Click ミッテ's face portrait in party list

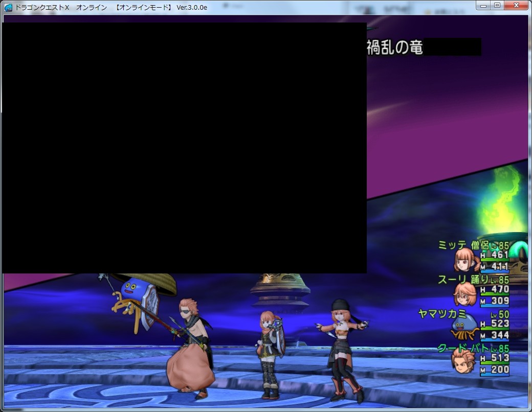click(x=467, y=260)
